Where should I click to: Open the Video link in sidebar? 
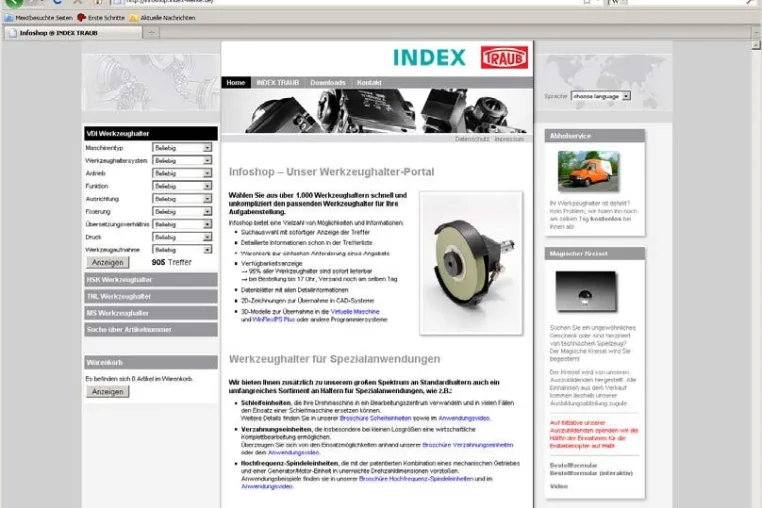pos(558,486)
